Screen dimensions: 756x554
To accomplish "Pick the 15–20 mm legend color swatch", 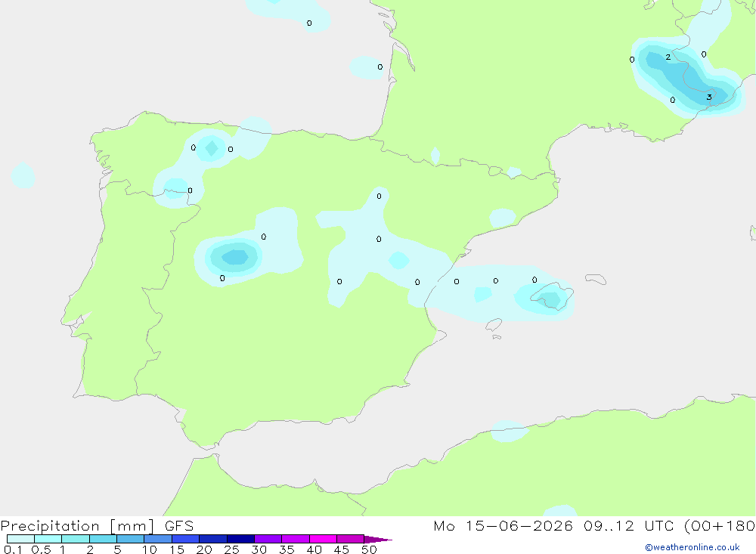I will pos(186,539).
